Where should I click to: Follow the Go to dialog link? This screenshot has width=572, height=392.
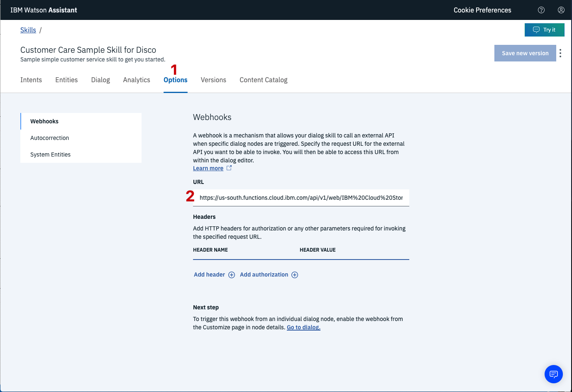pyautogui.click(x=303, y=327)
